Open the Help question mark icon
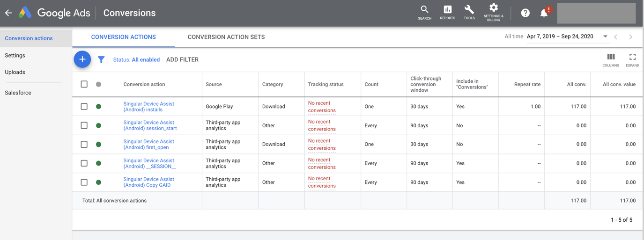This screenshot has width=644, height=240. pyautogui.click(x=525, y=13)
